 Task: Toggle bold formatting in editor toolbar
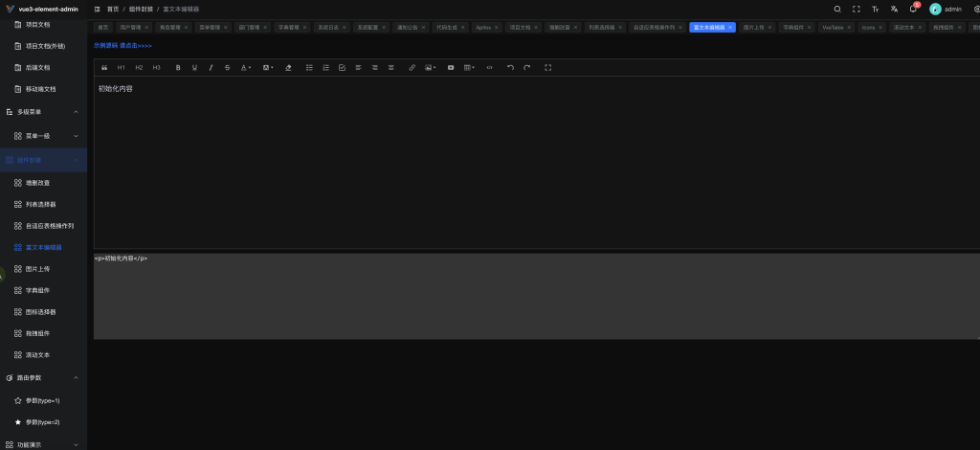click(178, 67)
